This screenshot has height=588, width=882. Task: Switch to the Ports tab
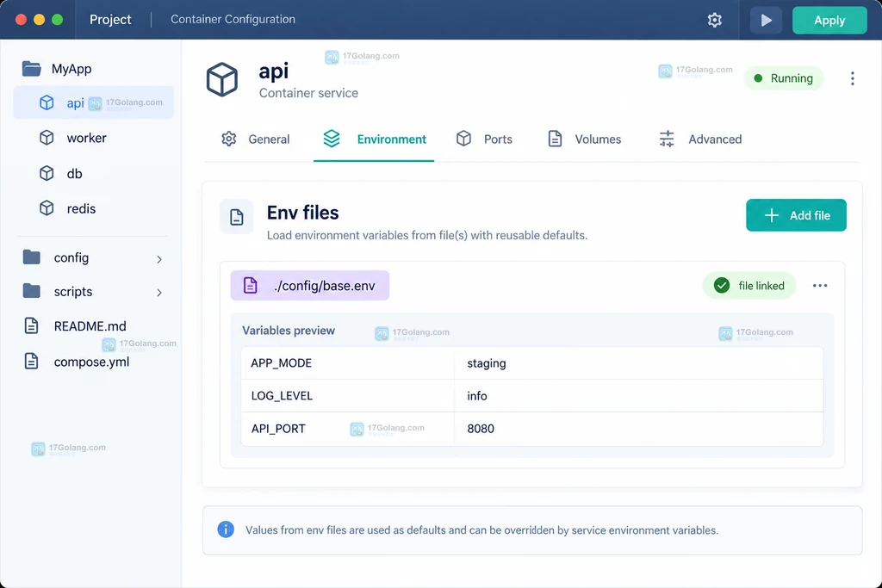tap(484, 139)
